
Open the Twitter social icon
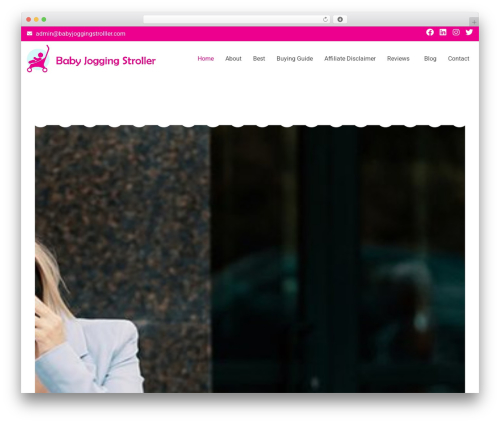click(x=469, y=32)
